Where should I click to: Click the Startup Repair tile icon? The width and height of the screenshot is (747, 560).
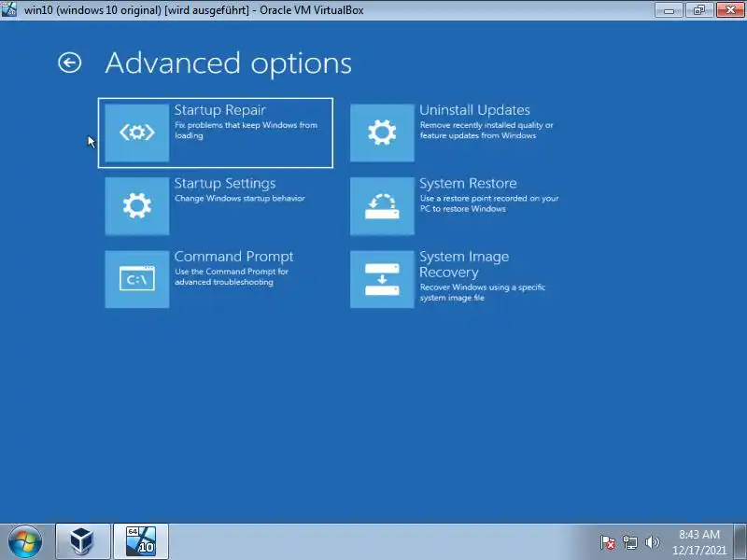(x=136, y=133)
